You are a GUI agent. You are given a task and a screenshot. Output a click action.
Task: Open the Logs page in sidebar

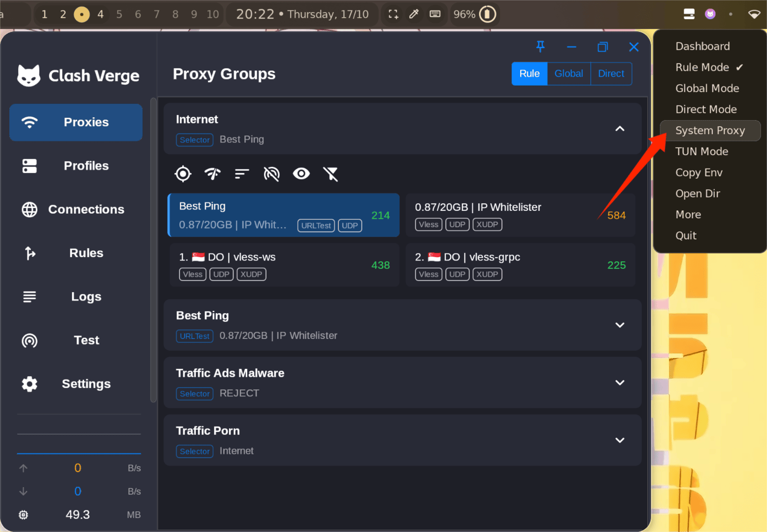coord(76,297)
